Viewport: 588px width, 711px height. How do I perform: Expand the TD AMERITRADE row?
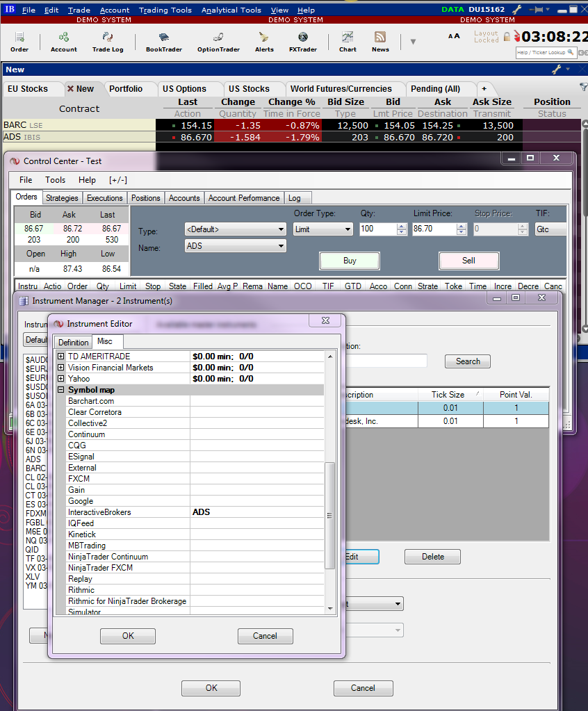tap(60, 357)
